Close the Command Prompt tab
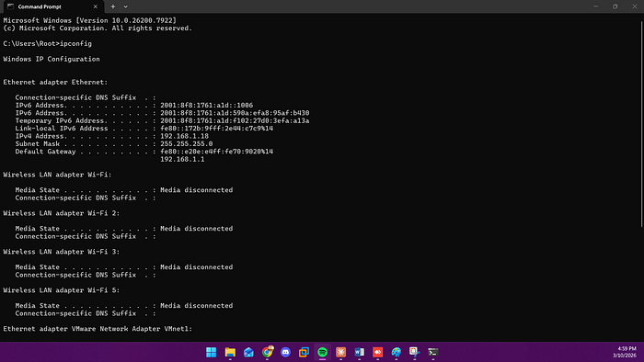The height and width of the screenshot is (362, 644). [96, 6]
